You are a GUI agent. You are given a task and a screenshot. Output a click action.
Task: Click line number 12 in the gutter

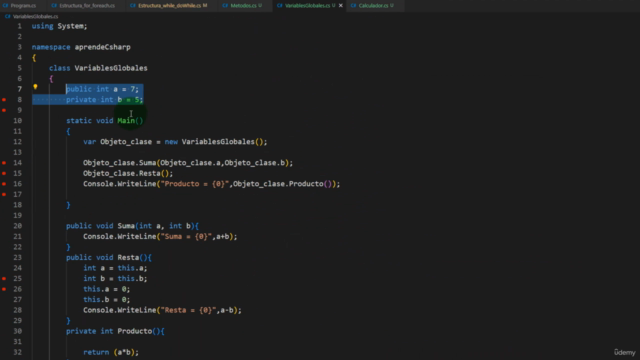click(x=17, y=142)
